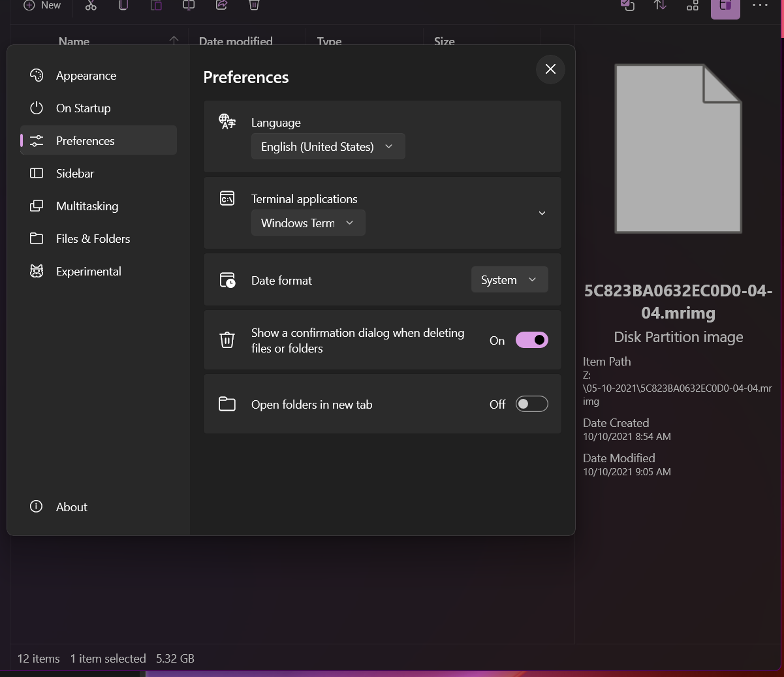Open the three-dots more menu

coord(760,5)
